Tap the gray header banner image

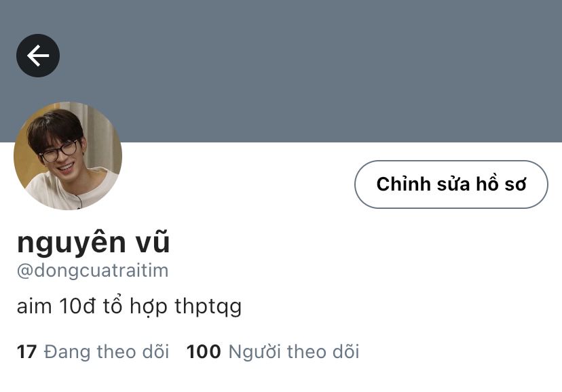(281, 71)
